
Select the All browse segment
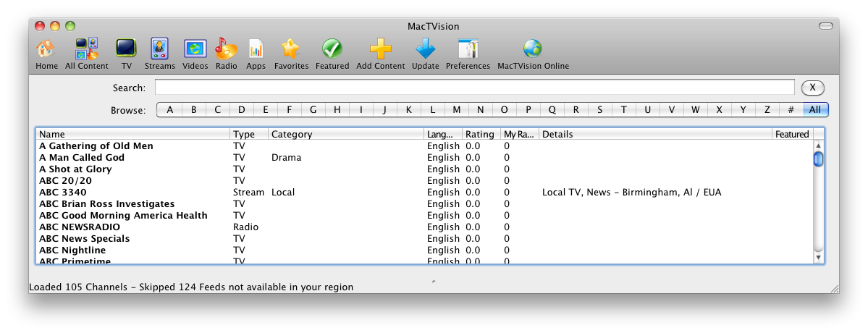click(x=815, y=110)
